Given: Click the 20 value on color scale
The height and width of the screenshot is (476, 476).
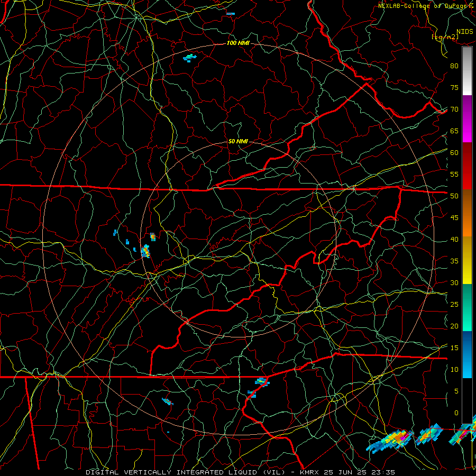Looking at the screenshot, I should (x=454, y=326).
